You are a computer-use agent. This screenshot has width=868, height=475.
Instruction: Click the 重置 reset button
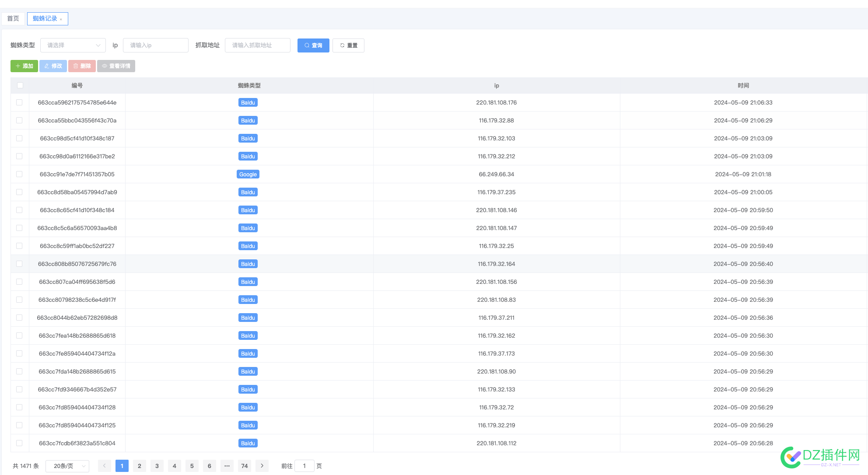coord(348,45)
